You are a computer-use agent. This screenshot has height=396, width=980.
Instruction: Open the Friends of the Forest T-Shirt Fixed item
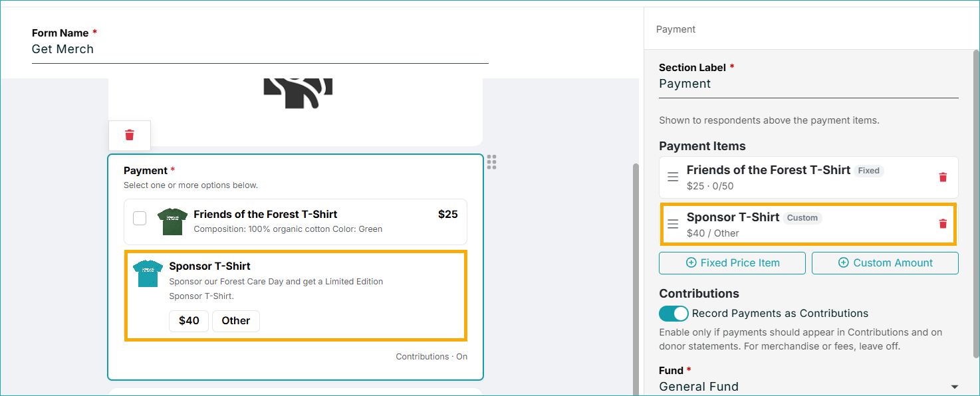808,177
